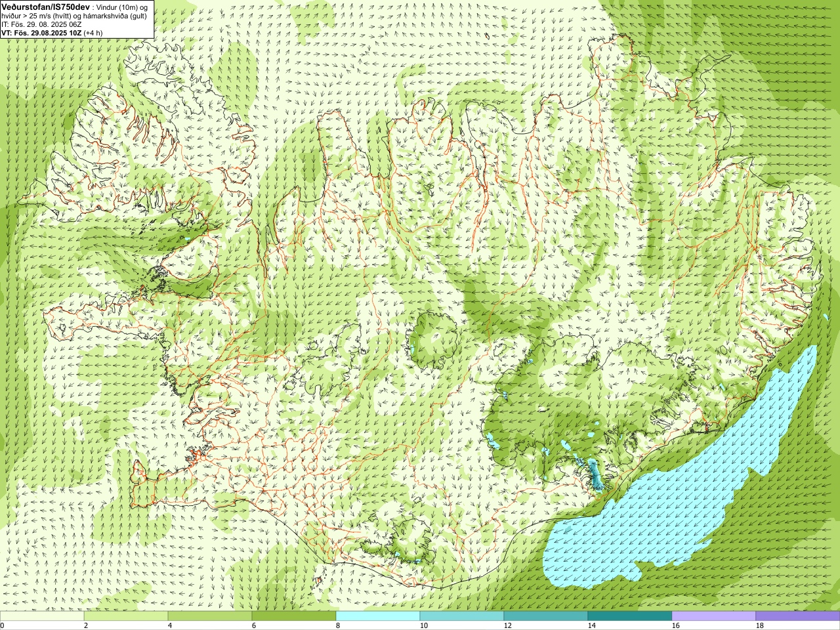The width and height of the screenshot is (840, 630).
Task: Click the 'VT: Fös. 29.08.2025 10Z' valid time
Action: (x=41, y=32)
